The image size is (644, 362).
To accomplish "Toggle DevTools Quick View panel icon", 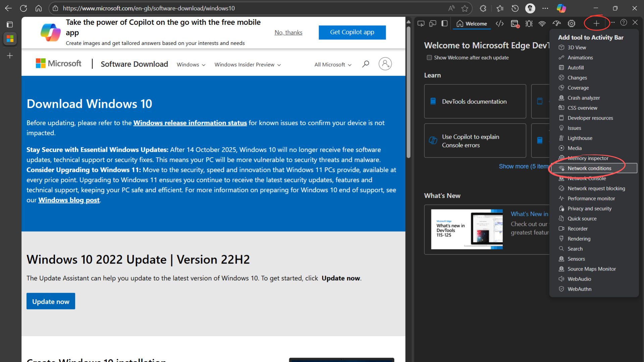I will pyautogui.click(x=444, y=23).
